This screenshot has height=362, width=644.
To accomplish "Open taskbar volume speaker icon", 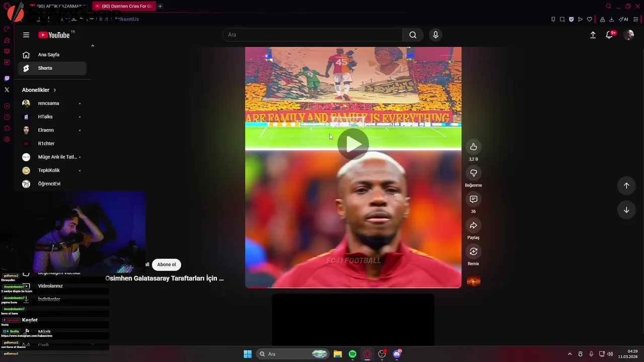I will pos(610,354).
